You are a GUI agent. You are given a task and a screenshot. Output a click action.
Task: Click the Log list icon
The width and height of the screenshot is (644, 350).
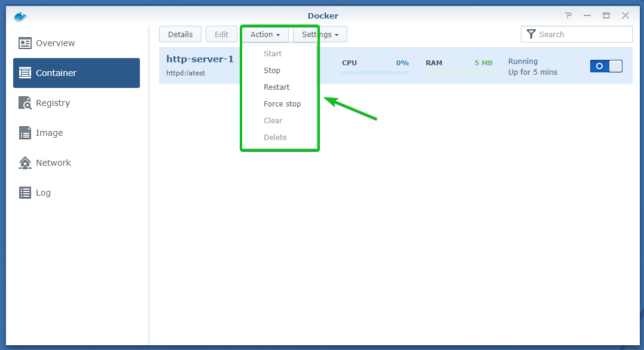[25, 193]
